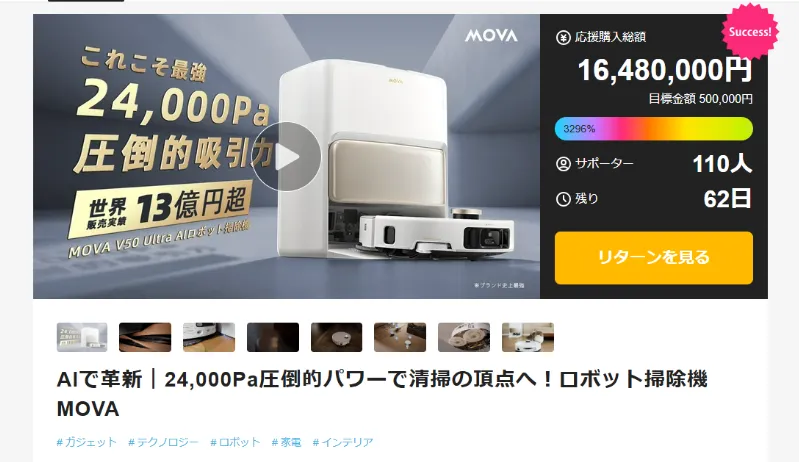Image resolution: width=799 pixels, height=462 pixels.
Task: Click the 3296% rainbow progress bar
Action: (x=654, y=129)
